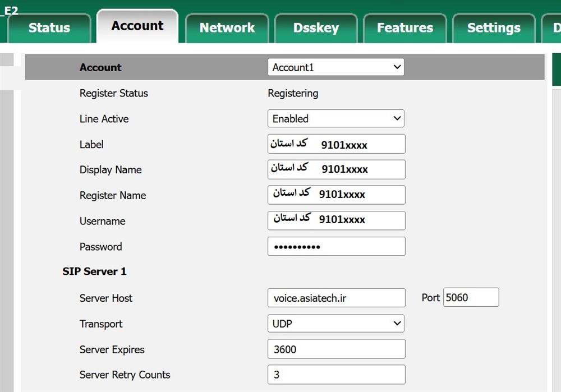Open the Status tab
Screen dimensions: 561x392
[49, 28]
